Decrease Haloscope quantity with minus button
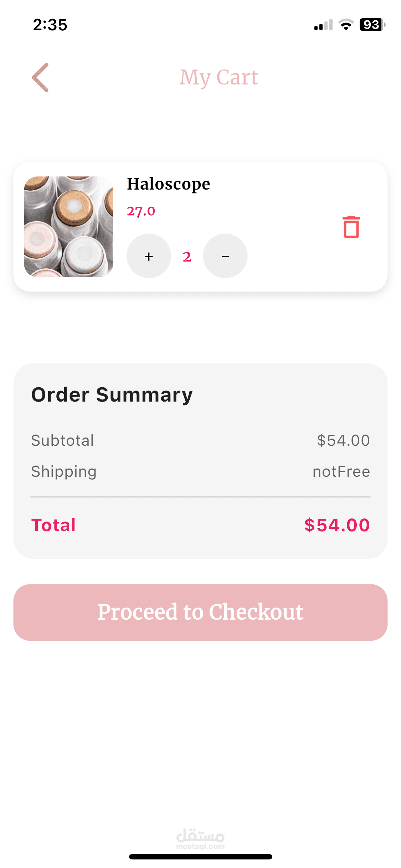401x868 pixels. coord(225,256)
